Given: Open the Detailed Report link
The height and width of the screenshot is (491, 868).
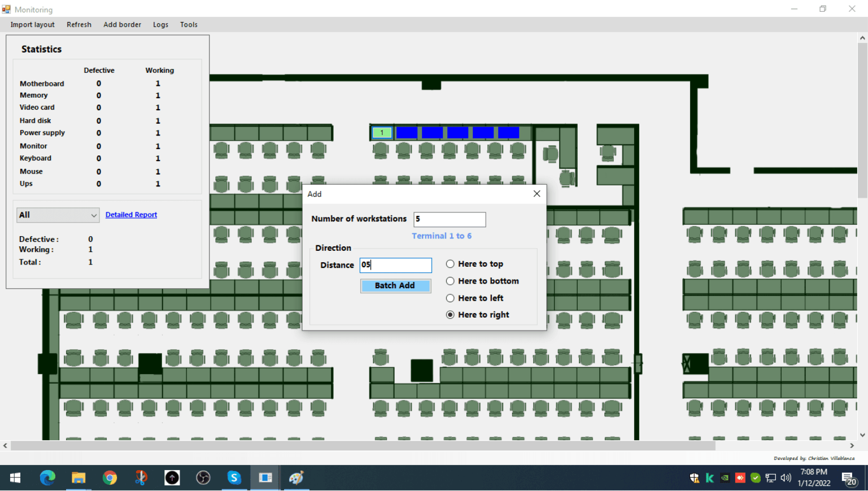Looking at the screenshot, I should point(131,215).
